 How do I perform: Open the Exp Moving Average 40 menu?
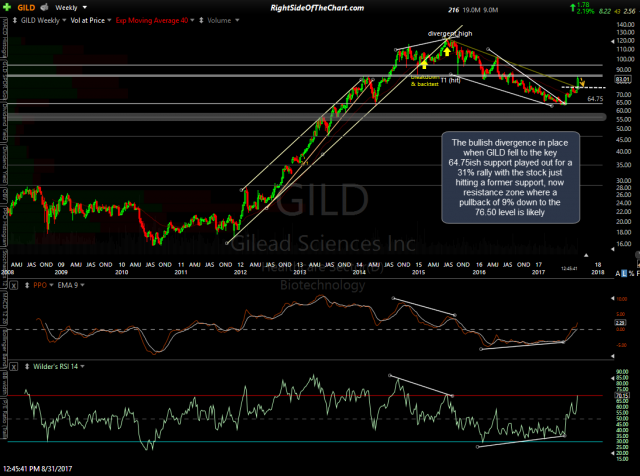click(155, 20)
